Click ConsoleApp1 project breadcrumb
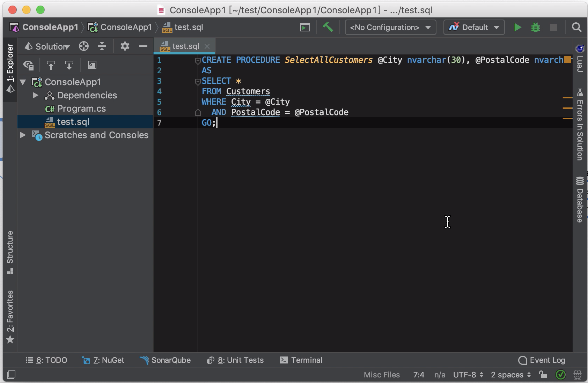The width and height of the screenshot is (588, 383). [x=120, y=27]
